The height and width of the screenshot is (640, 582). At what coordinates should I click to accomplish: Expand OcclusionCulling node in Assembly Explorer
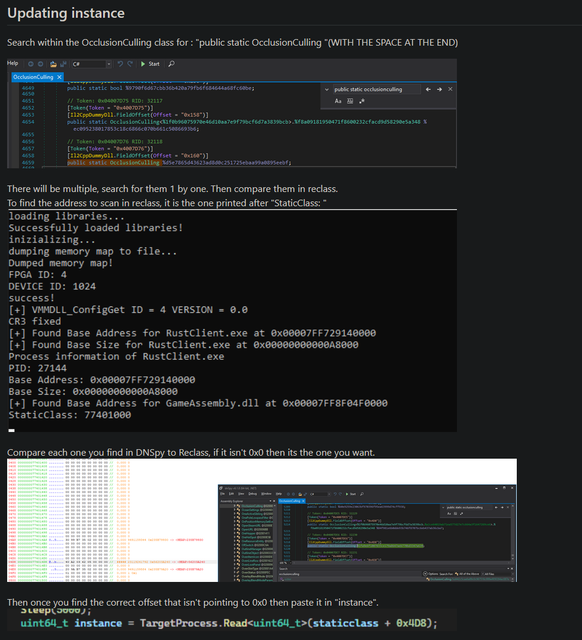coord(235,507)
